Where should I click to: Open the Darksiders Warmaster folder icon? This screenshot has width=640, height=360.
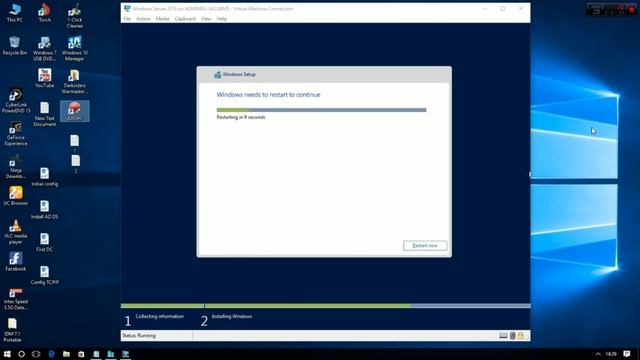click(74, 81)
